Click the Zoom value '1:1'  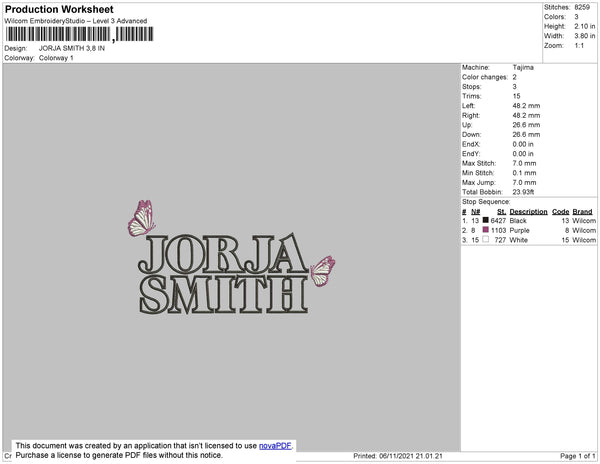(579, 46)
